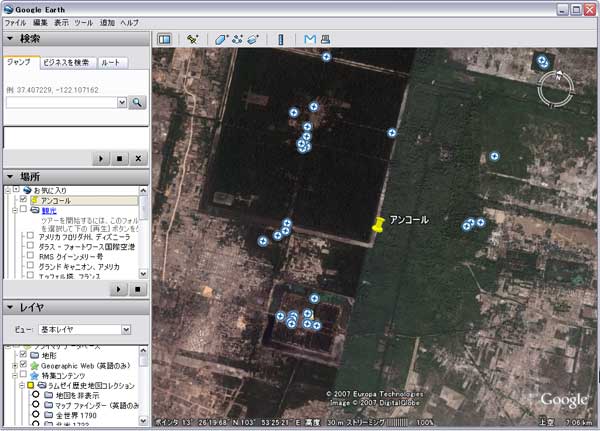Click the search magnifier button
600x431 pixels.
[x=137, y=102]
